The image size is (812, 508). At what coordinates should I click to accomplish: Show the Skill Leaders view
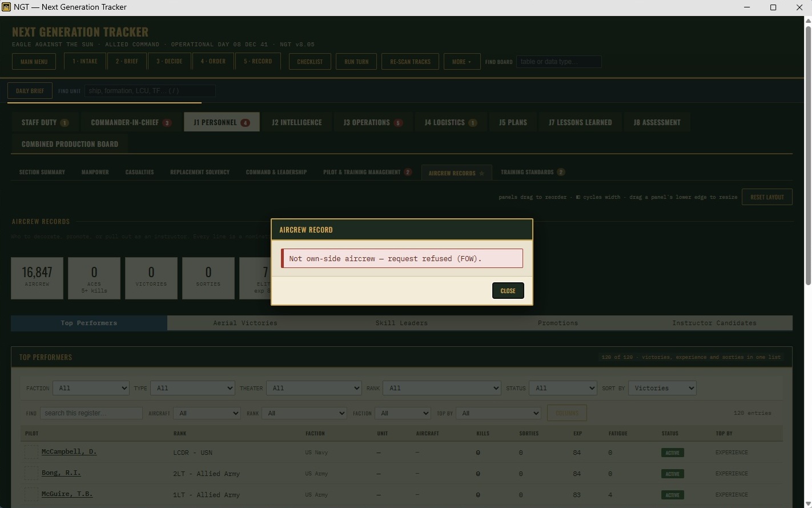click(402, 323)
